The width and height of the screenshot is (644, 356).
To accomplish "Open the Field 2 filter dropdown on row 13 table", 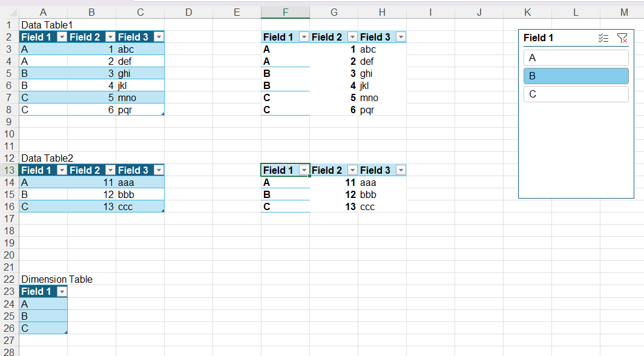I will pos(353,170).
